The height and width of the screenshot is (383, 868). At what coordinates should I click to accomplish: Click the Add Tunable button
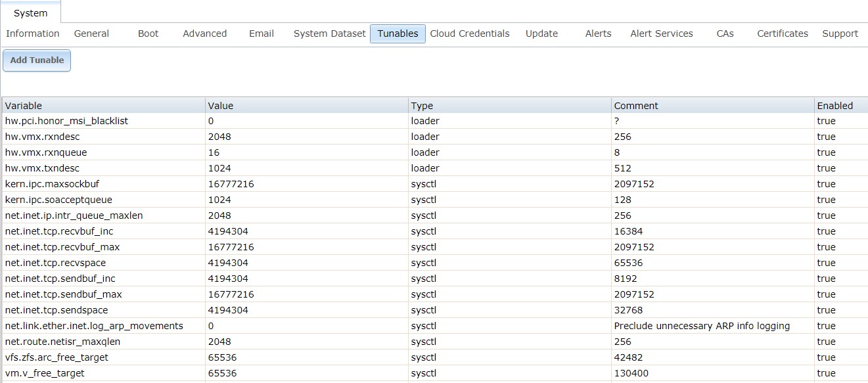(37, 60)
